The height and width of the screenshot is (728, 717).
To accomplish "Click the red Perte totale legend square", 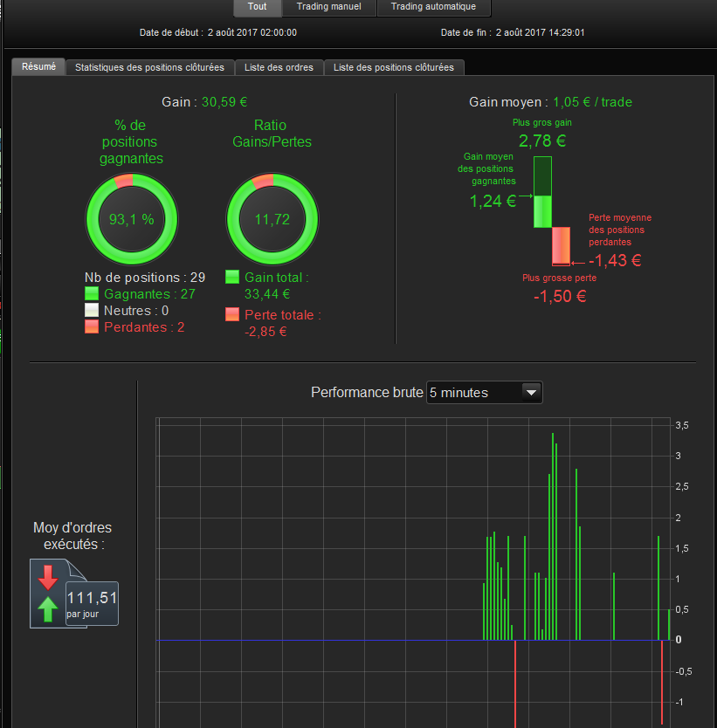I will (x=232, y=314).
